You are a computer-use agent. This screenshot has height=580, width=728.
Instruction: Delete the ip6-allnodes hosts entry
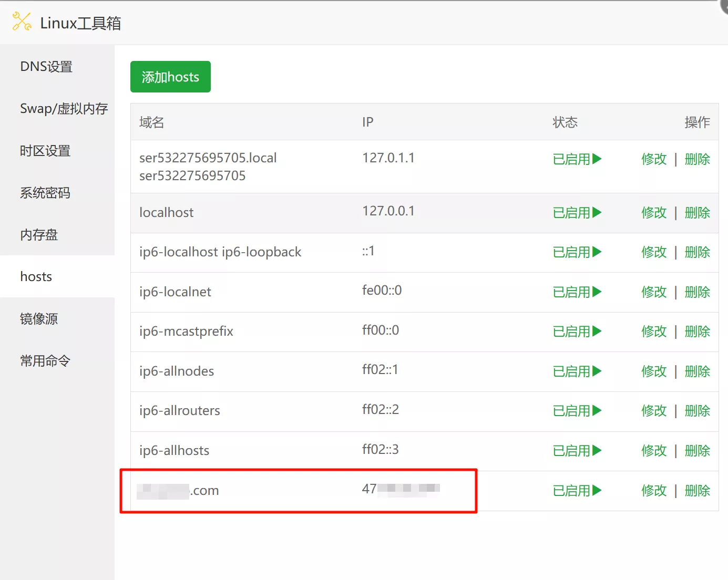(697, 371)
